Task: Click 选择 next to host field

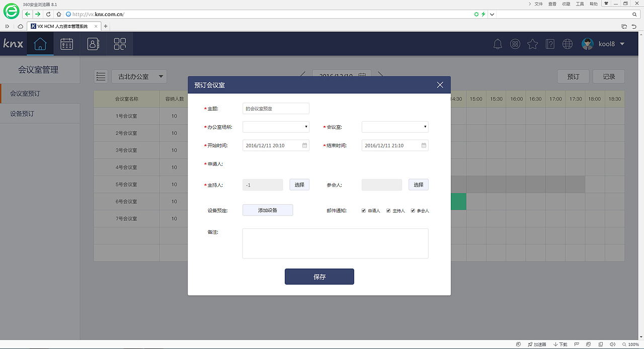Action: click(299, 185)
